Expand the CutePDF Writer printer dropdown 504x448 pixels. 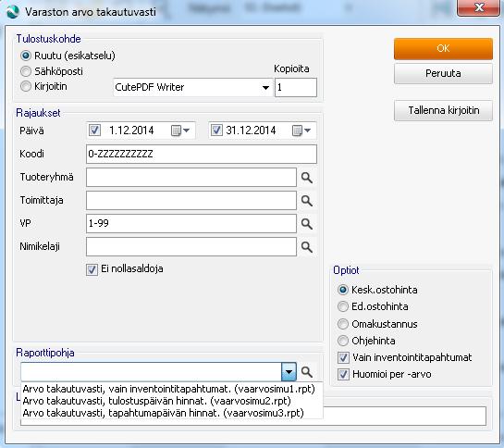point(265,87)
